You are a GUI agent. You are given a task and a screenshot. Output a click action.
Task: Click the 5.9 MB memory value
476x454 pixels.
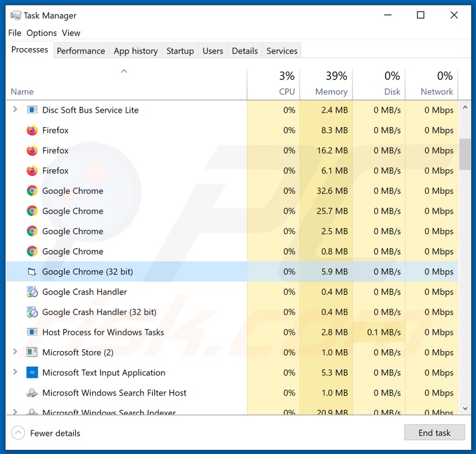tap(334, 272)
